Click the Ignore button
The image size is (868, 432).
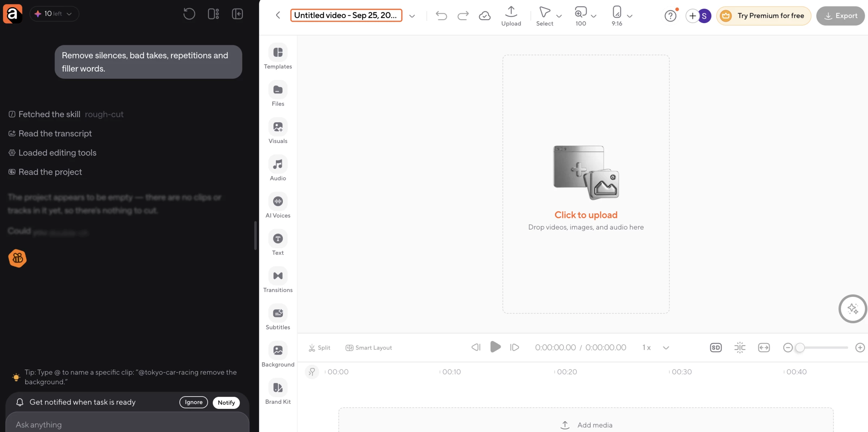click(193, 402)
